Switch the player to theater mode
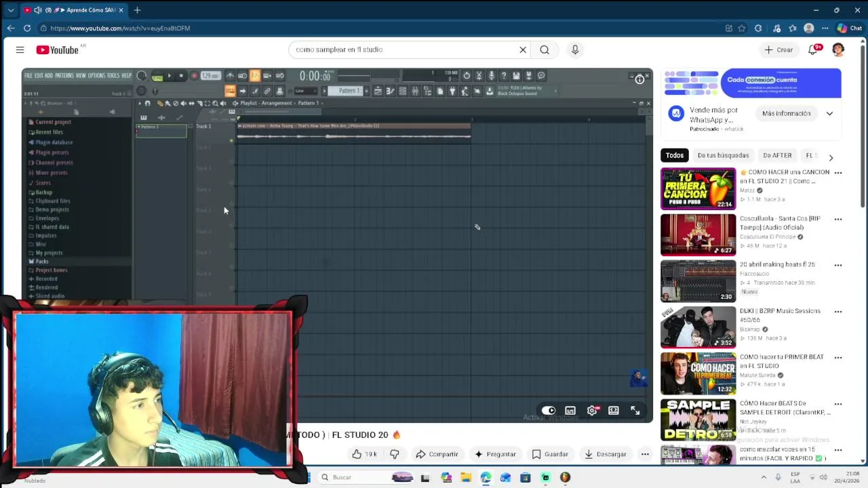This screenshot has height=488, width=868. click(x=614, y=411)
